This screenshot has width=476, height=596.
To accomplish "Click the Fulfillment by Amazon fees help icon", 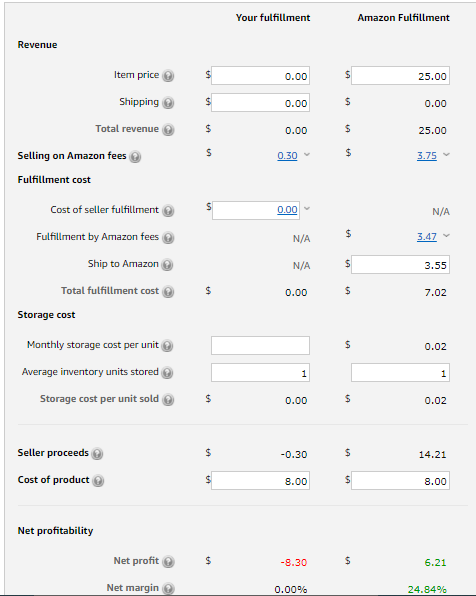I will pyautogui.click(x=168, y=238).
